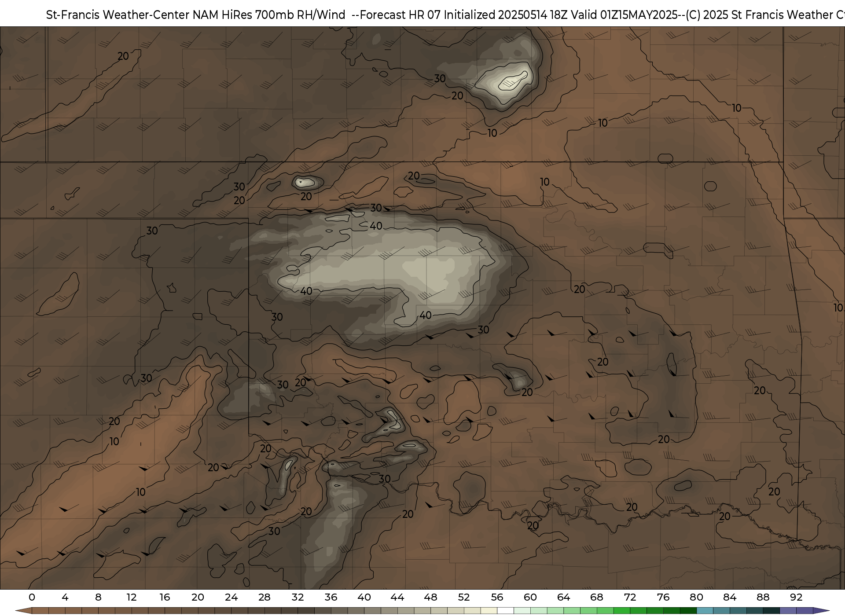This screenshot has width=845, height=616.
Task: Click the colorbar label '68'
Action: point(597,597)
